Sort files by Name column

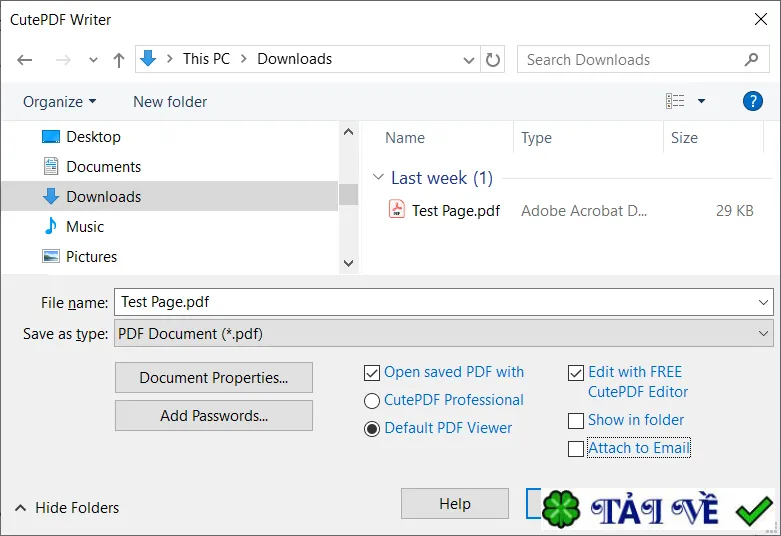(x=405, y=137)
